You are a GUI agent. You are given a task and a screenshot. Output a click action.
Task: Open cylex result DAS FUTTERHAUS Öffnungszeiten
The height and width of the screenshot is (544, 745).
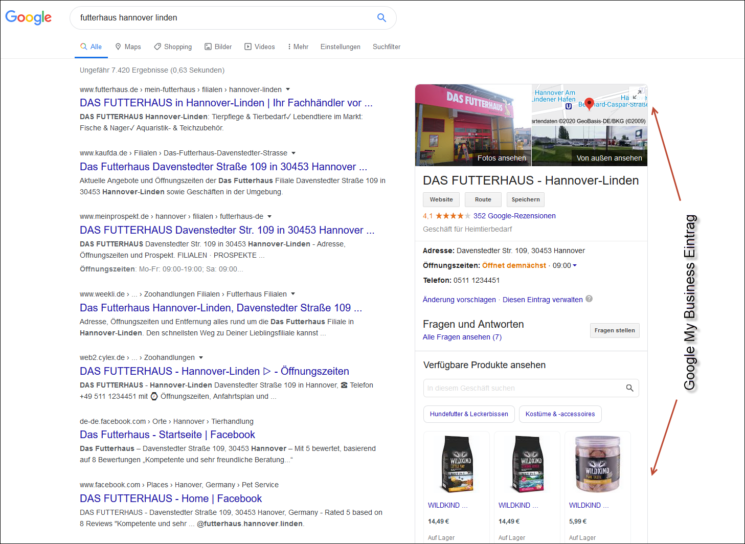click(214, 371)
